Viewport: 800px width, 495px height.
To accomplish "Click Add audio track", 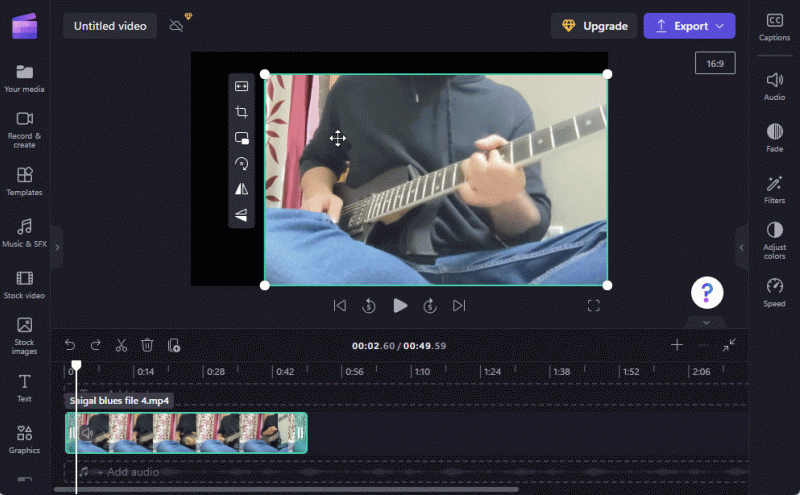I will (128, 473).
